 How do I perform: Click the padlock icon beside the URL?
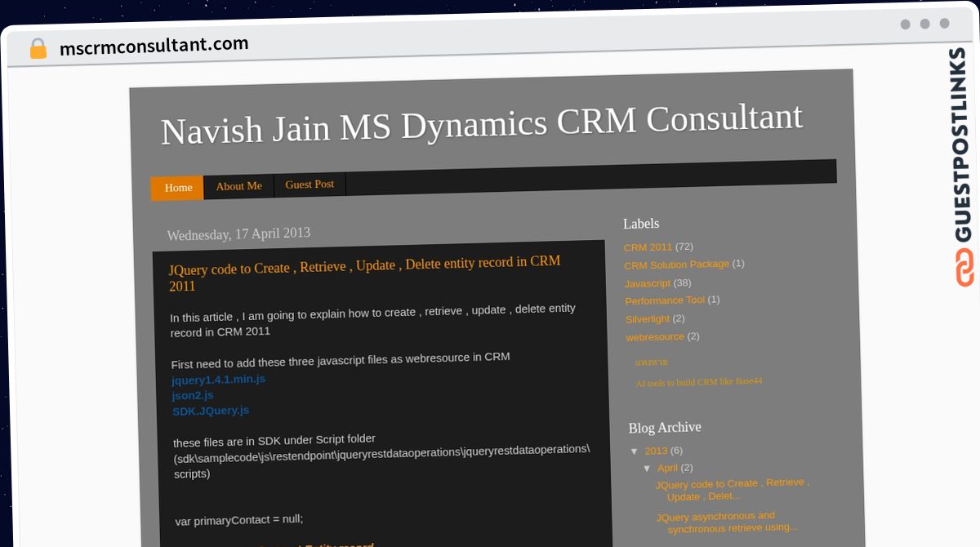pos(38,48)
